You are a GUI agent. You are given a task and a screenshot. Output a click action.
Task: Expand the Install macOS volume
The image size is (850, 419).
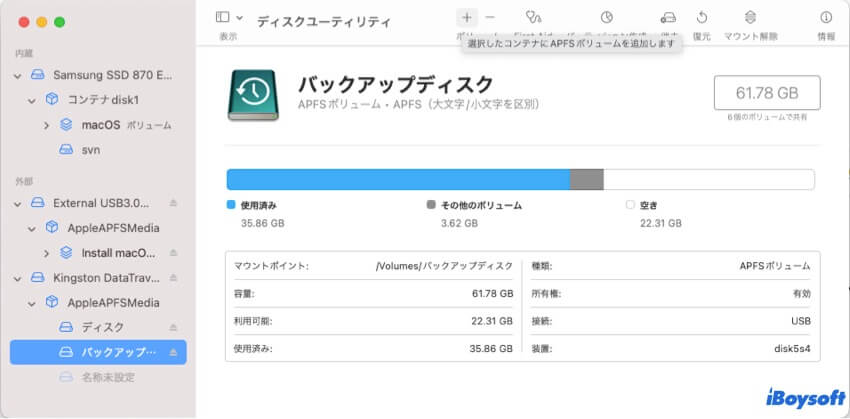47,253
